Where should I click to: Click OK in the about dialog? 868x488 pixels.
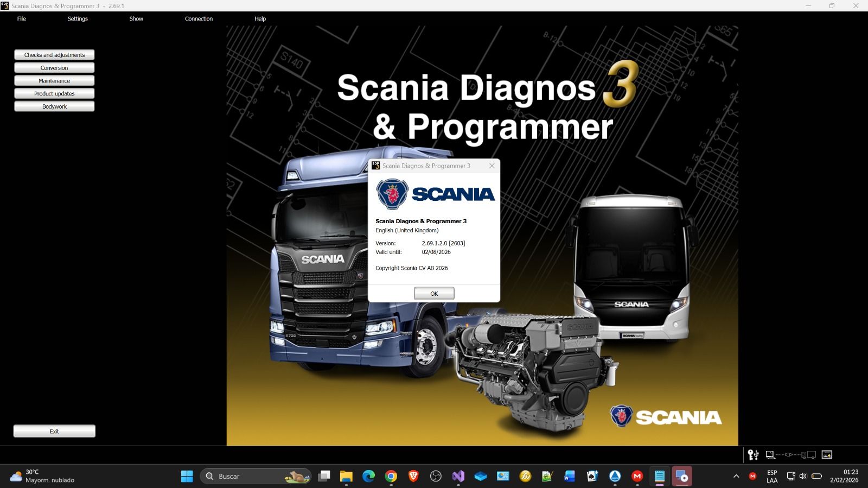click(434, 294)
